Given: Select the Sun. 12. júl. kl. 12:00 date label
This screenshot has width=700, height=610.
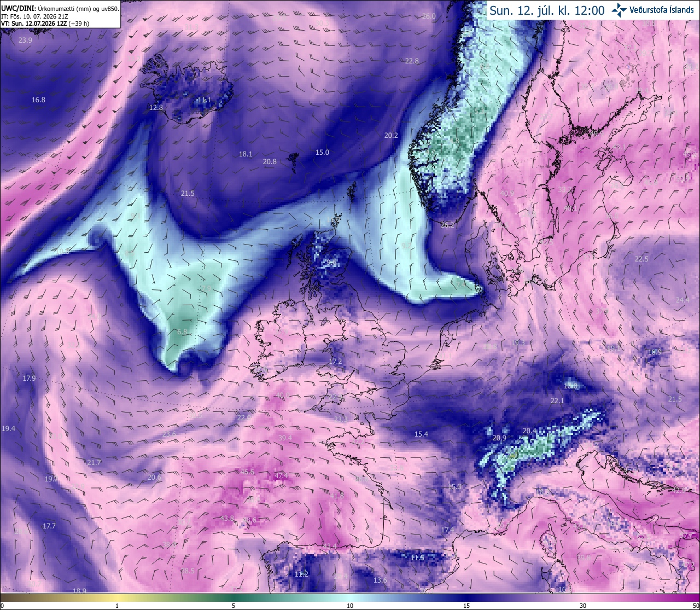Looking at the screenshot, I should tap(547, 10).
